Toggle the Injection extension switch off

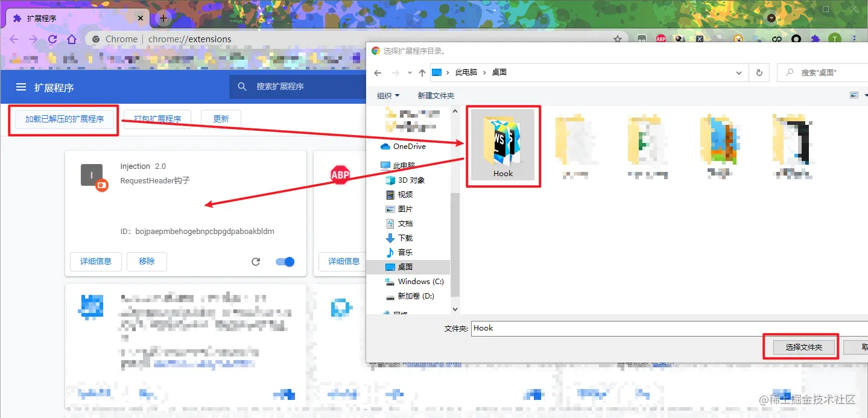pos(285,262)
